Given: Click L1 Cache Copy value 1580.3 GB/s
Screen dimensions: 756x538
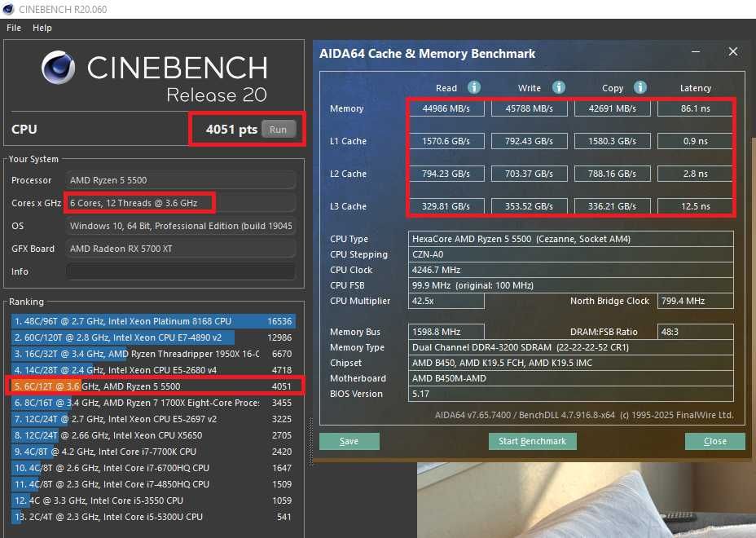Looking at the screenshot, I should tap(613, 141).
